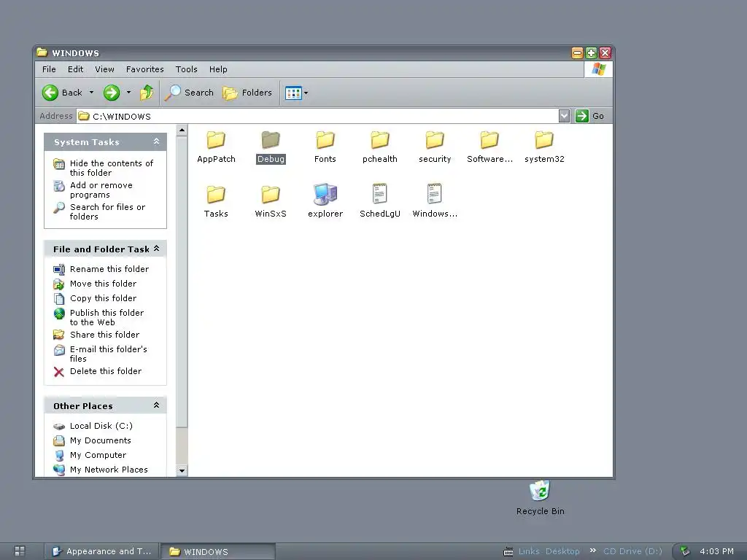747x560 pixels.
Task: Click E-mail this folder's files
Action: pos(100,354)
